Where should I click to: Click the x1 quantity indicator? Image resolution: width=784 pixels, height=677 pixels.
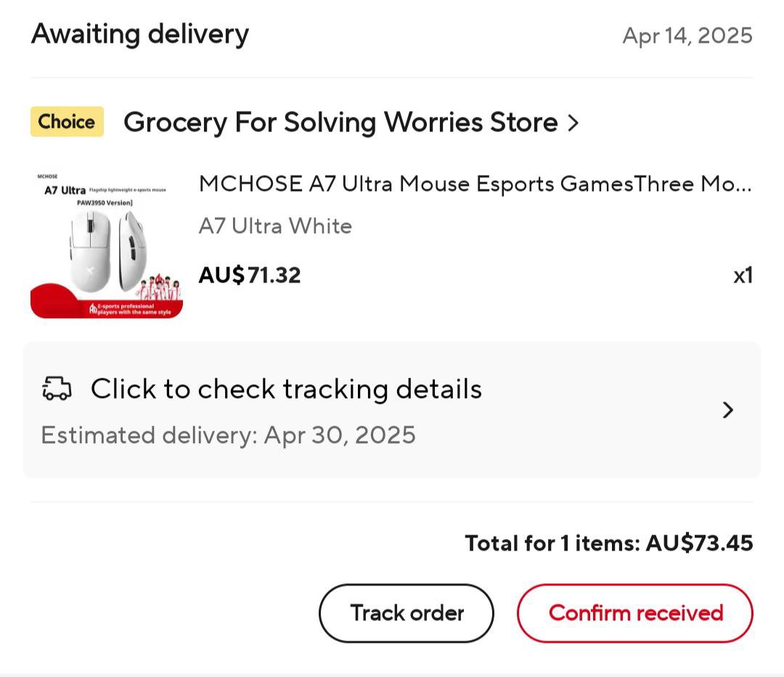click(x=743, y=276)
